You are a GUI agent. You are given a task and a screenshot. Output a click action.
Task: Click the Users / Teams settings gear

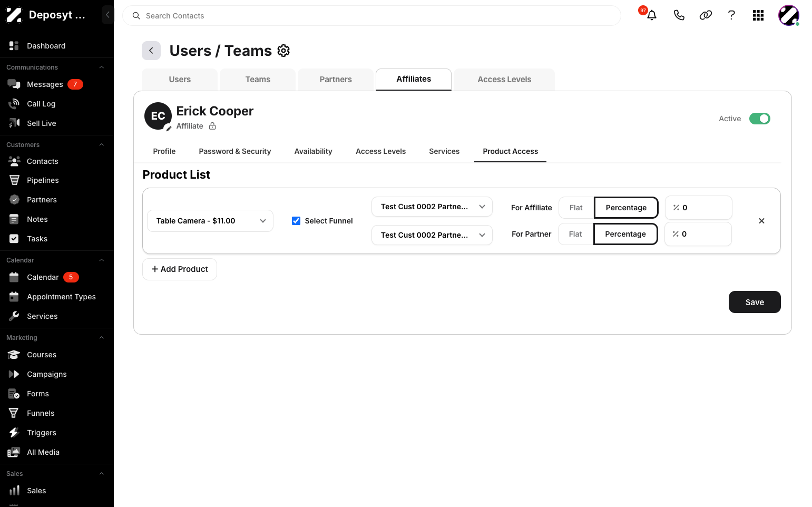tap(283, 51)
